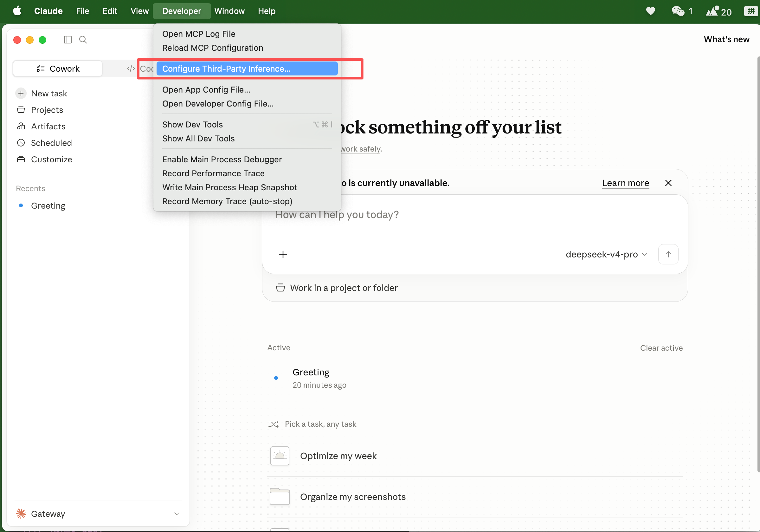760x532 pixels.
Task: Choose Open MCP Log File
Action: (247, 34)
